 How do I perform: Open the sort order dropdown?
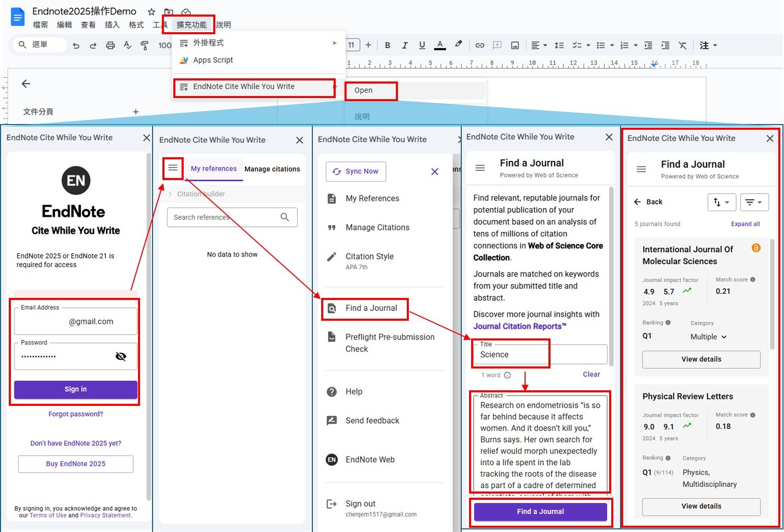(721, 202)
